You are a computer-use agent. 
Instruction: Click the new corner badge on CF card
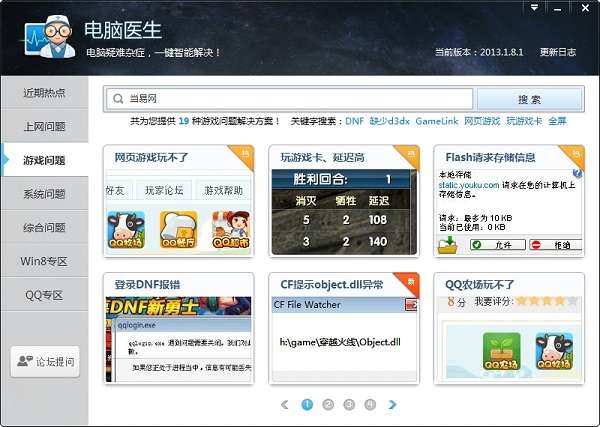pyautogui.click(x=409, y=283)
